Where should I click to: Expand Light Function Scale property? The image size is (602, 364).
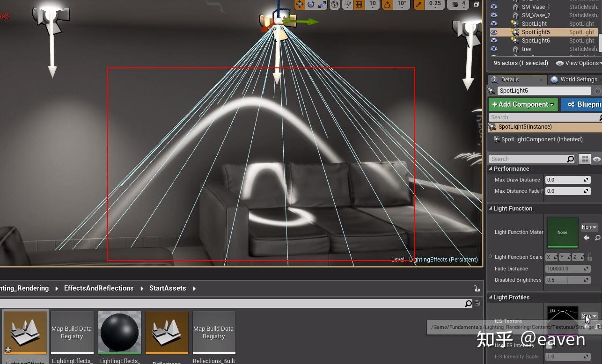(x=491, y=257)
